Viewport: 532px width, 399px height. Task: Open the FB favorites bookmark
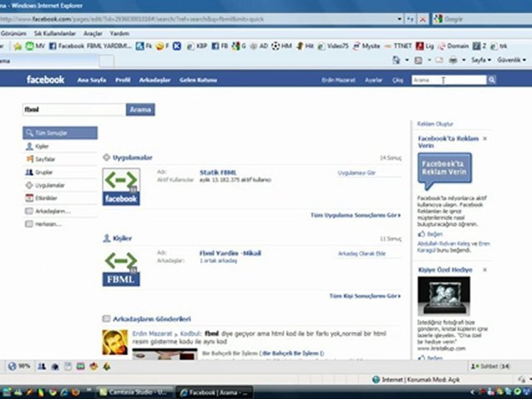220,46
